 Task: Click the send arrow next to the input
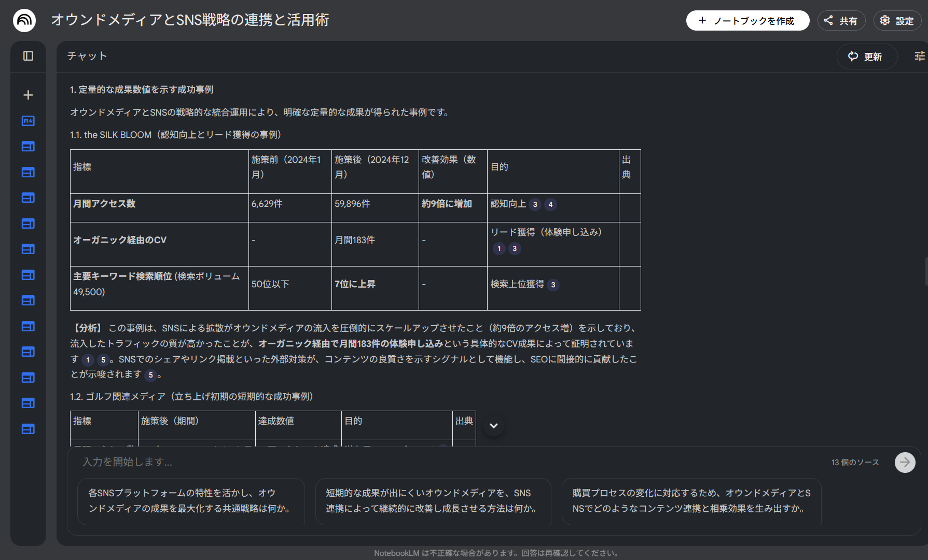pyautogui.click(x=905, y=462)
